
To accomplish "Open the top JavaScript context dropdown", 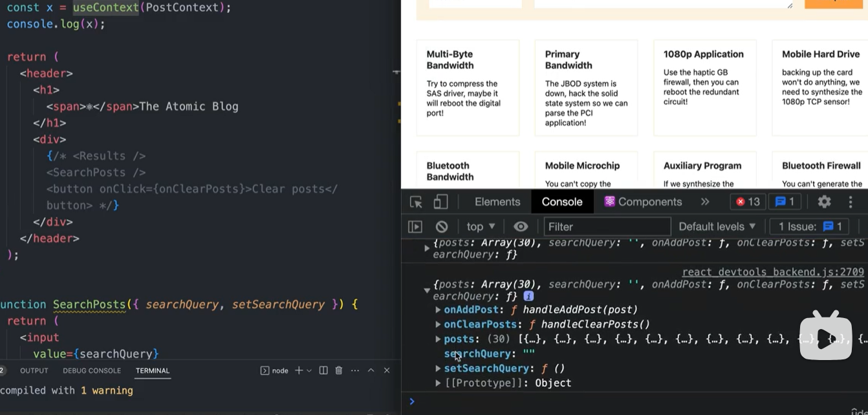I will click(481, 227).
